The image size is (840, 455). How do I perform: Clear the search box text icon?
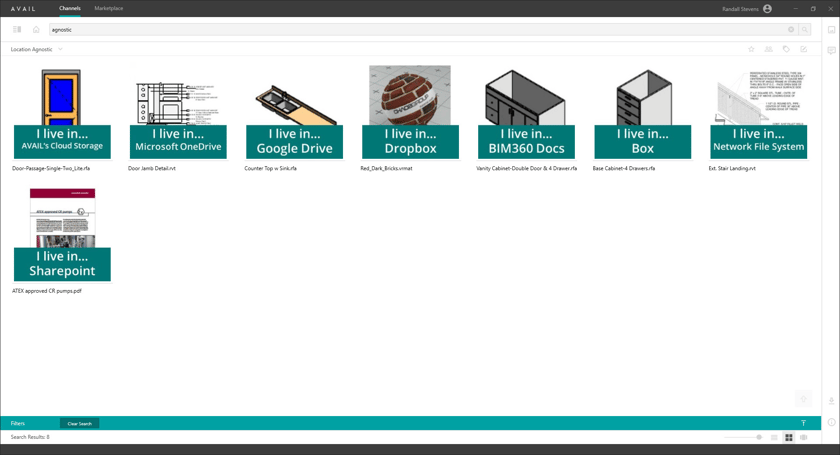(791, 29)
